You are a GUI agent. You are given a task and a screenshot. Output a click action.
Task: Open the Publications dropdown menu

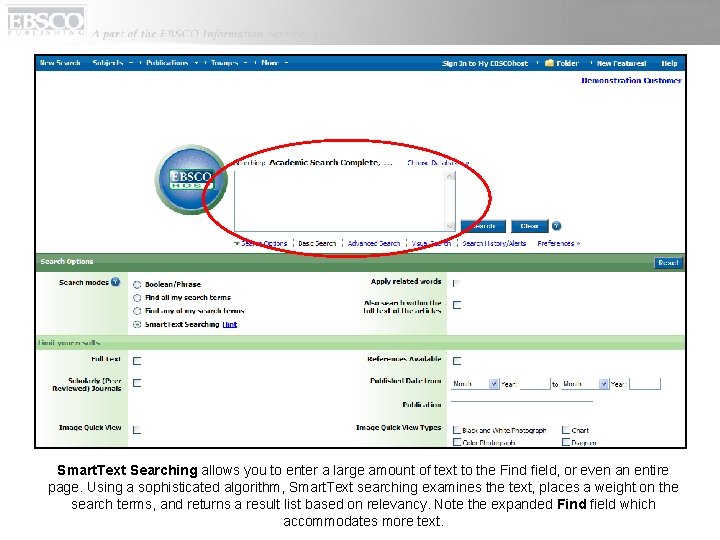tap(172, 63)
